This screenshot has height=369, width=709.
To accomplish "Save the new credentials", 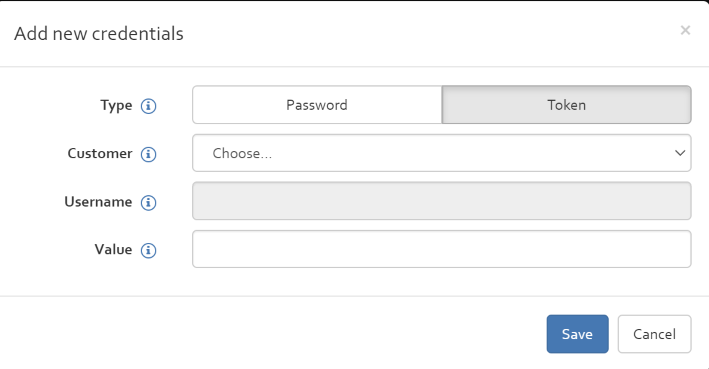I will 577,334.
